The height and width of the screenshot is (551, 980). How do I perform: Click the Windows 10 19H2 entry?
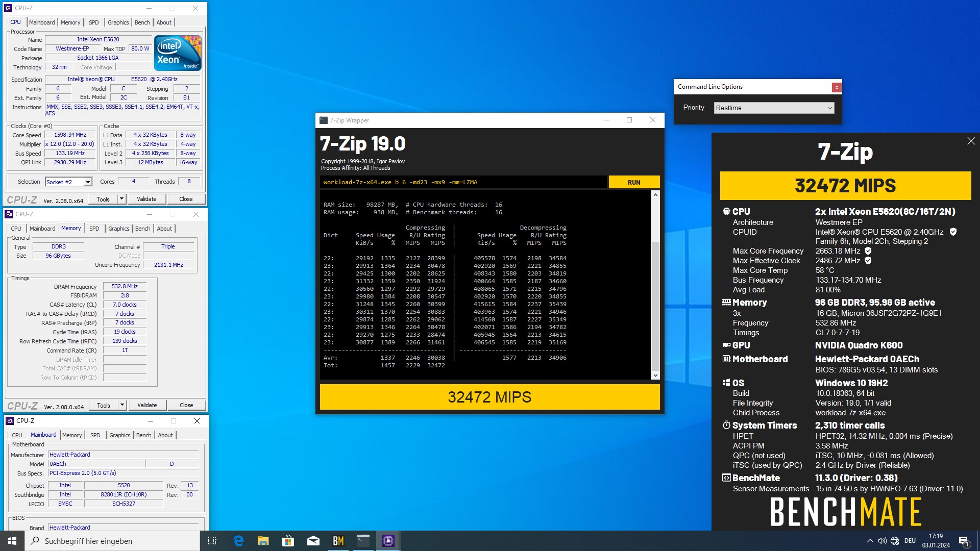[x=851, y=383]
